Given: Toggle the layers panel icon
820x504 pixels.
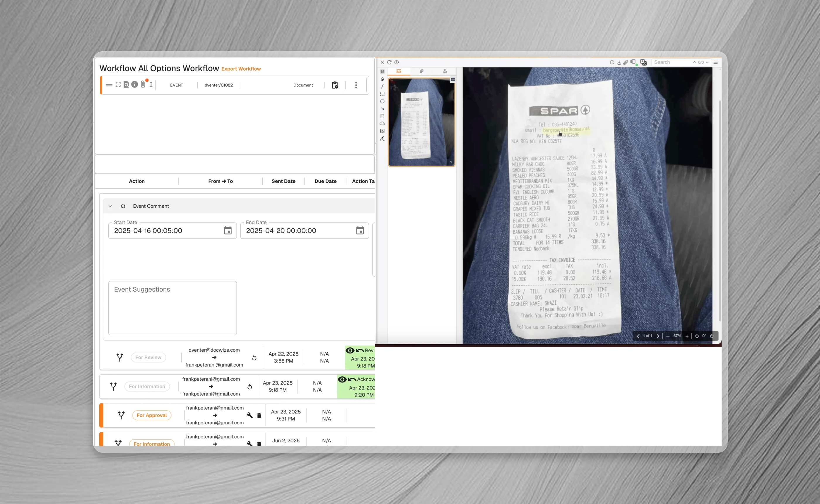Looking at the screenshot, I should 382,71.
